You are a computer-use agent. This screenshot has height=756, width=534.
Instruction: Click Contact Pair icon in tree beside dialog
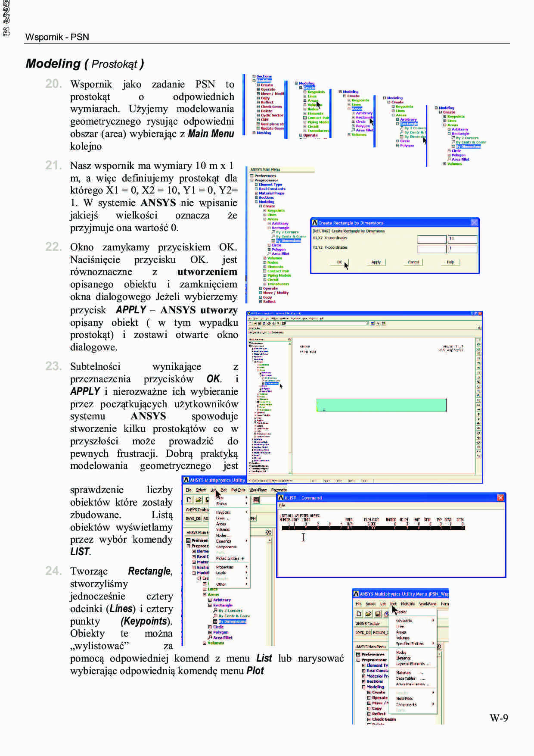point(264,271)
